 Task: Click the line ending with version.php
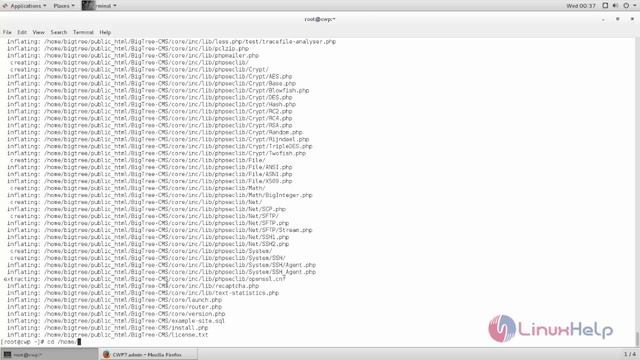tap(116, 314)
